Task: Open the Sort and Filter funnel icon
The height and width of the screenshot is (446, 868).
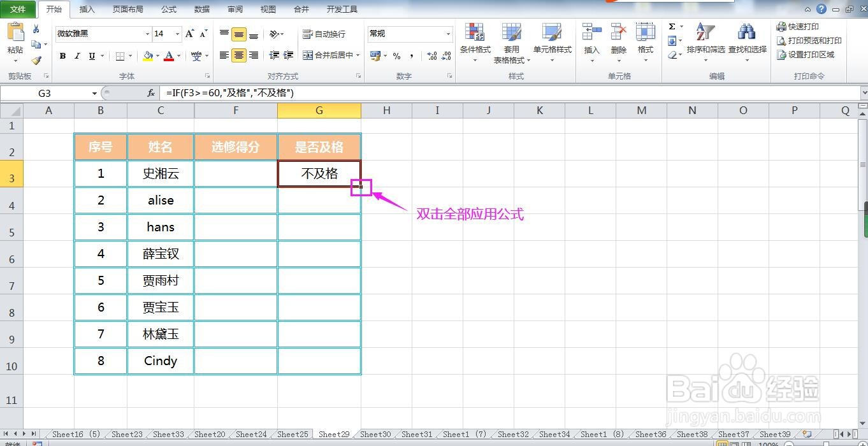Action: tap(705, 32)
